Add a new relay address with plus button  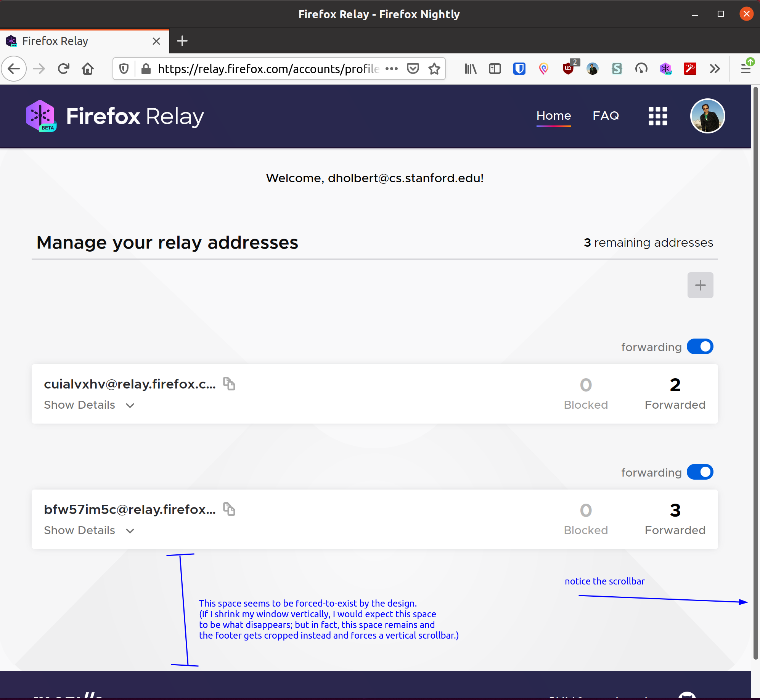click(x=700, y=285)
